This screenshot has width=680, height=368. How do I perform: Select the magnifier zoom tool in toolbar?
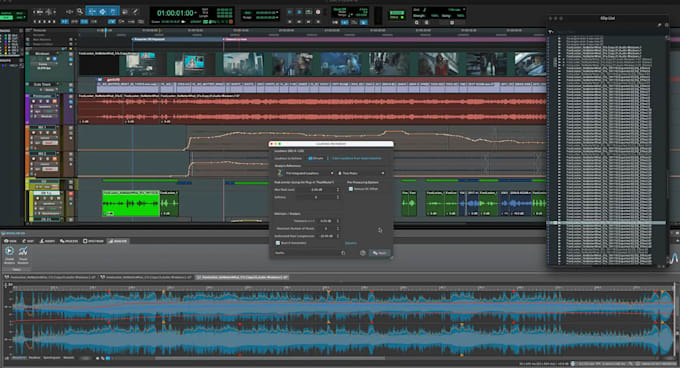pyautogui.click(x=80, y=12)
